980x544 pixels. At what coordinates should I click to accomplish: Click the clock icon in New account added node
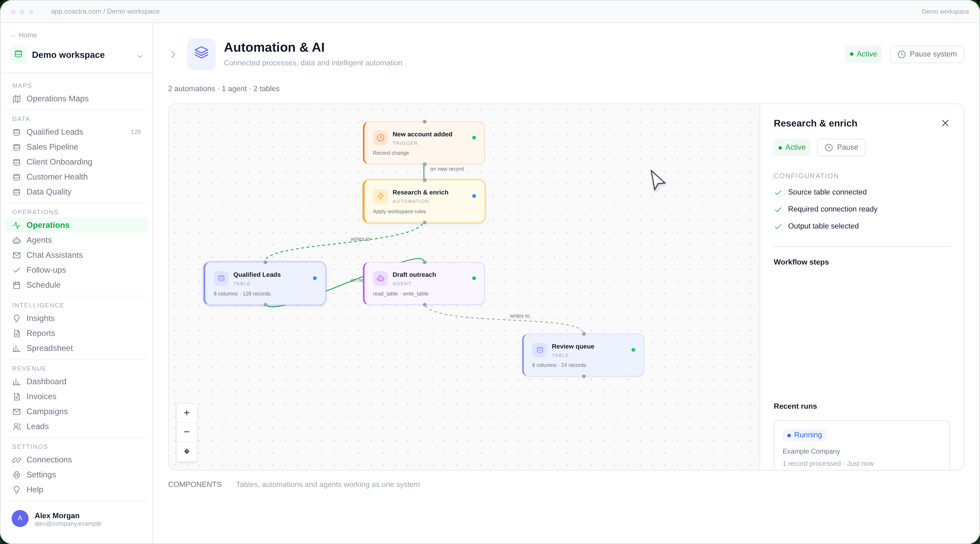[x=380, y=138]
